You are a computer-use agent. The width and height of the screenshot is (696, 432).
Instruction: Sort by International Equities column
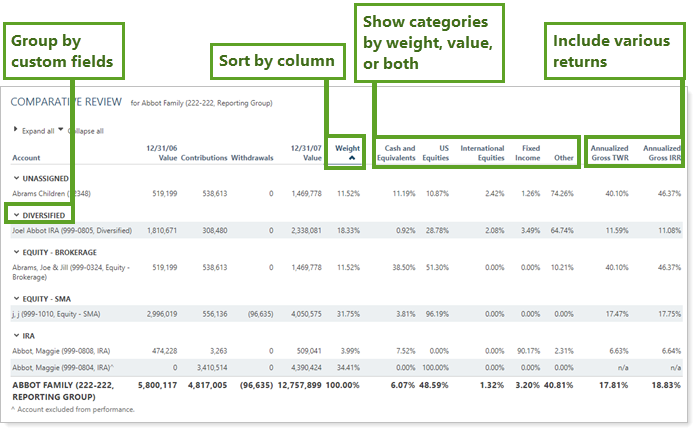tap(482, 153)
